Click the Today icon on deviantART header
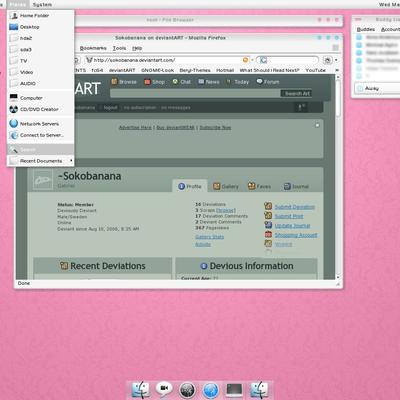 tap(229, 82)
